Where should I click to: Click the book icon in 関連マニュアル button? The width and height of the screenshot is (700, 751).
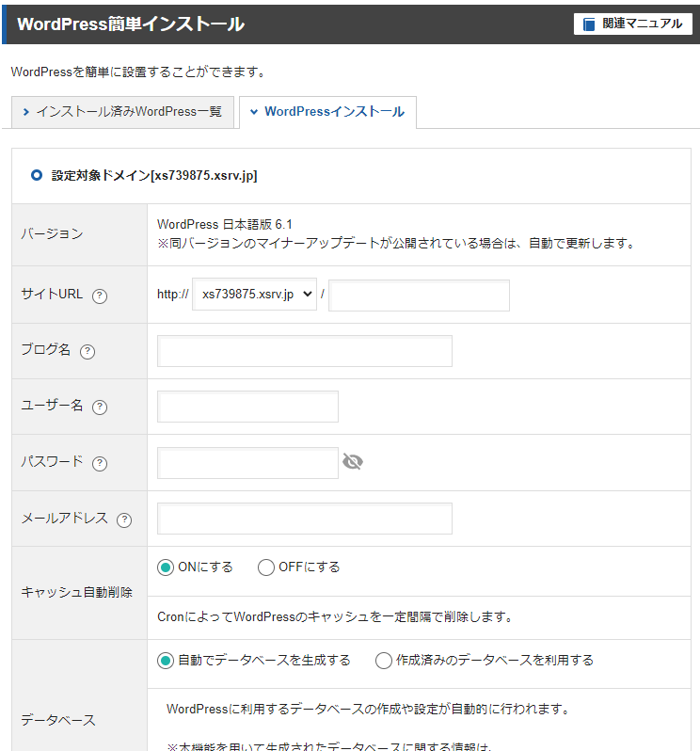coord(589,24)
